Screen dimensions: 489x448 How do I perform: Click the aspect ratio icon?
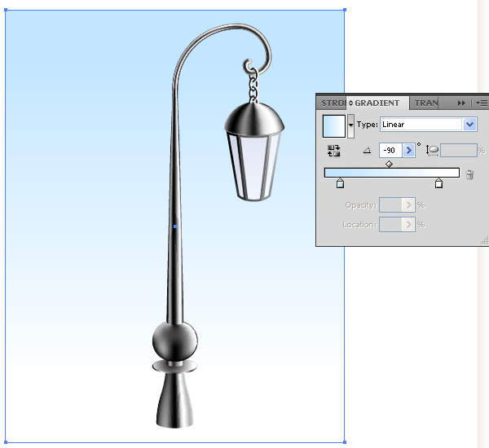tap(432, 151)
